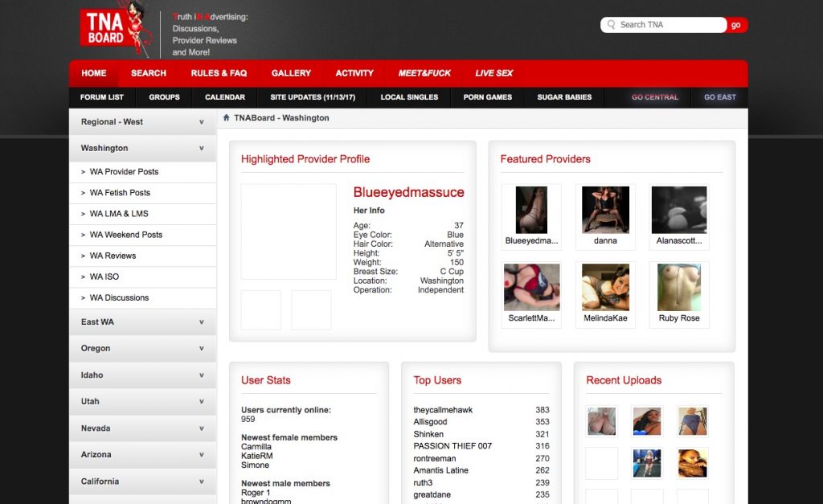823x504 pixels.
Task: Collapse the Regional - West section
Action: (143, 122)
